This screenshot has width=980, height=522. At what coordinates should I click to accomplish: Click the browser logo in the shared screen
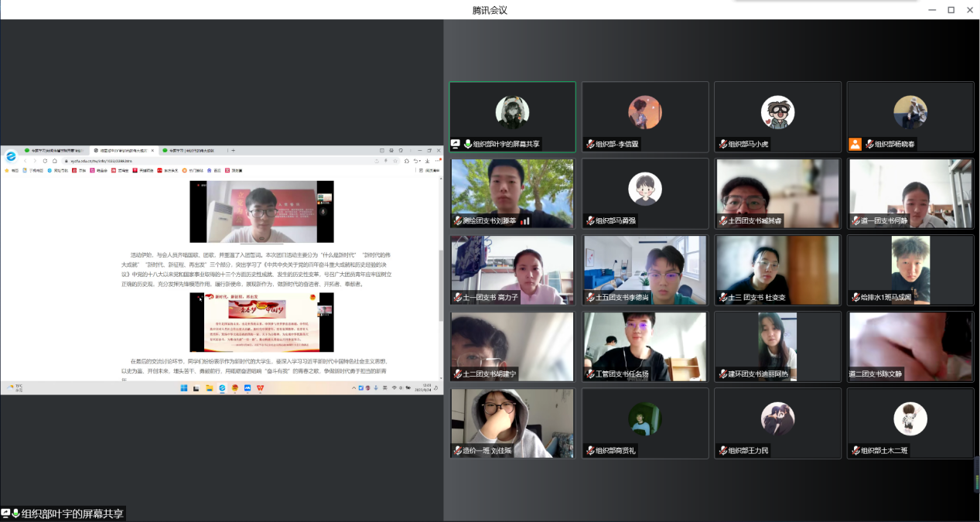pyautogui.click(x=11, y=156)
